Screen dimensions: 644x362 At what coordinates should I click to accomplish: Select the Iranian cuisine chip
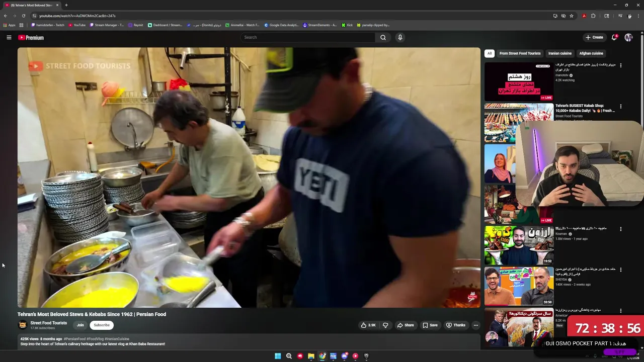(x=559, y=53)
